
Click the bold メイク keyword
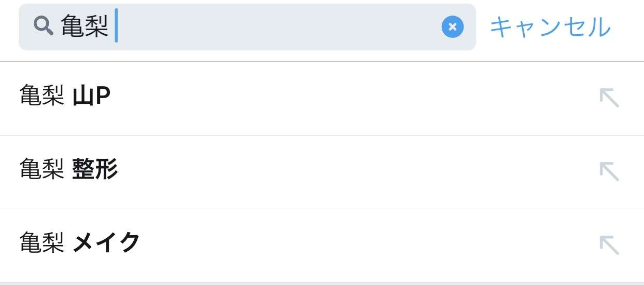[106, 243]
